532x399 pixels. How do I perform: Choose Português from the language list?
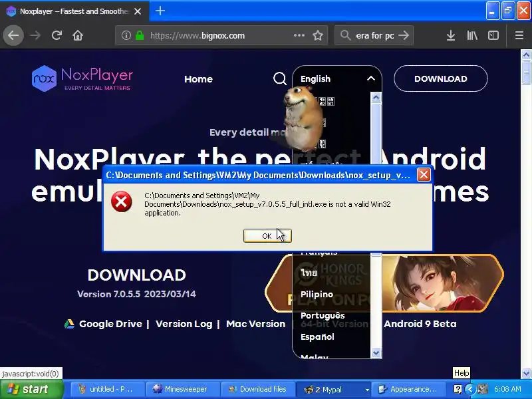click(323, 315)
